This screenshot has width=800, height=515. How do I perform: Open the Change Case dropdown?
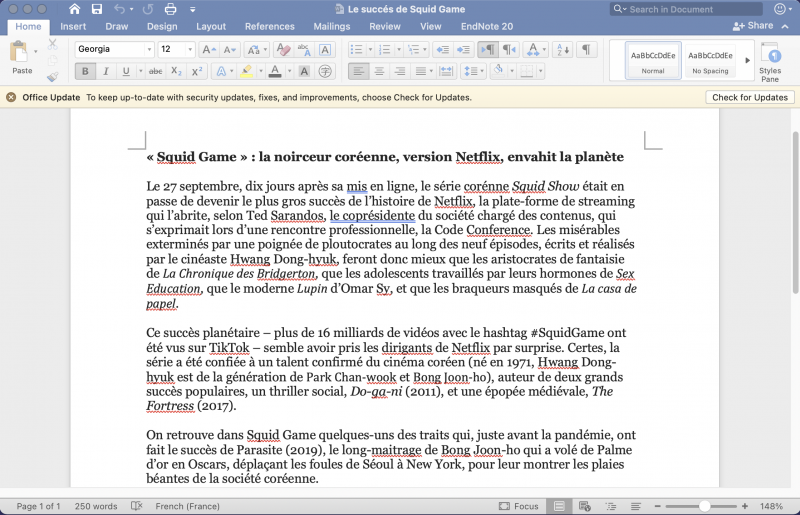pyautogui.click(x=257, y=50)
